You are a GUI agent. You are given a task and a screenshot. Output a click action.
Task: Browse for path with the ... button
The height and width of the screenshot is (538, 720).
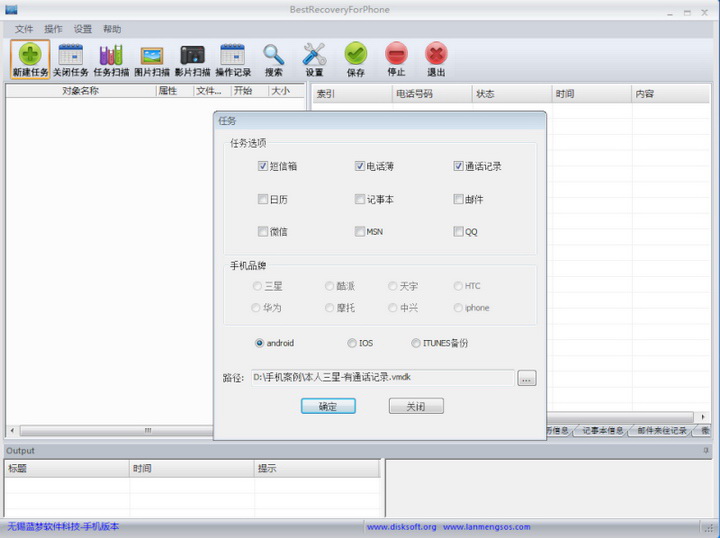point(527,378)
